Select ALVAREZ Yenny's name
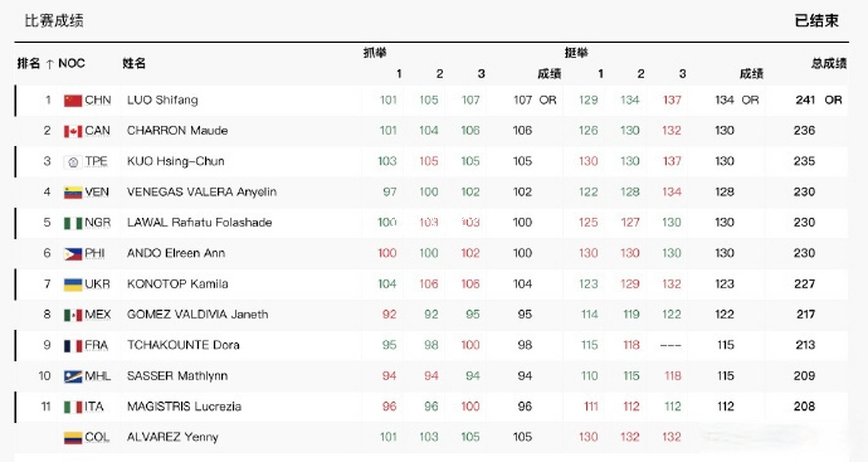 (172, 437)
